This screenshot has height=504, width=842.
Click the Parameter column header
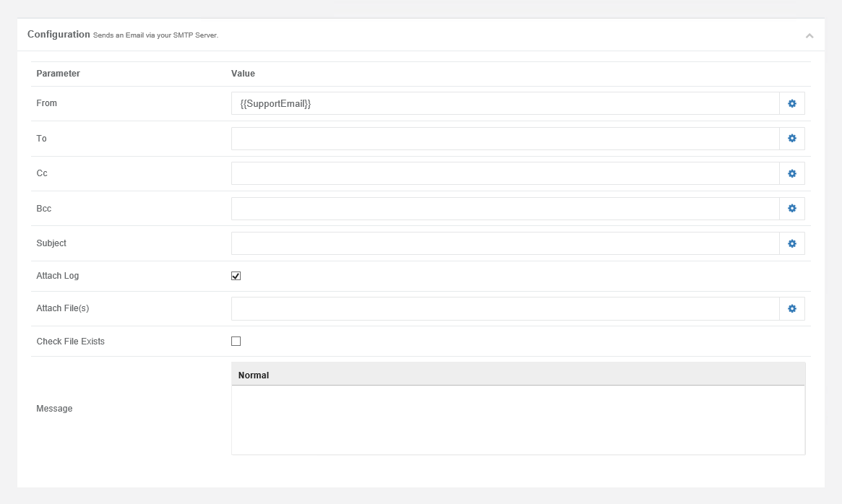58,74
